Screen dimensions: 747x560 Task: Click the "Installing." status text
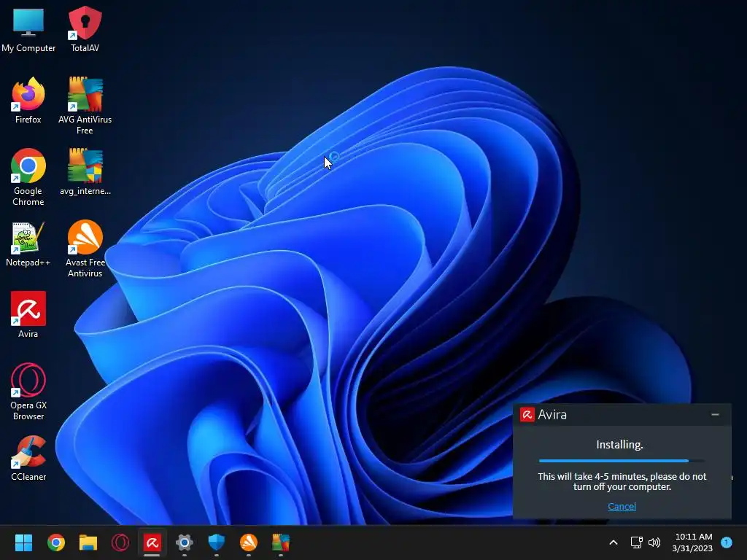(x=620, y=445)
